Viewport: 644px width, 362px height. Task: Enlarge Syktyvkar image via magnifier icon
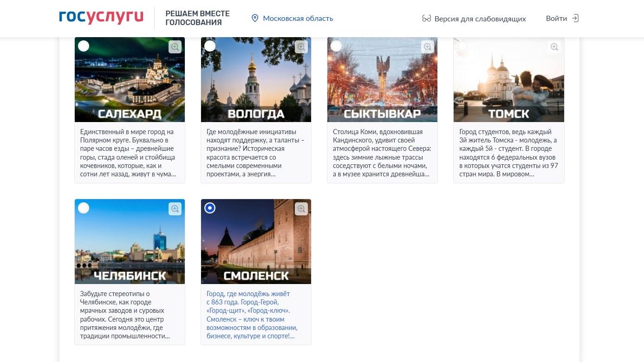pos(427,46)
